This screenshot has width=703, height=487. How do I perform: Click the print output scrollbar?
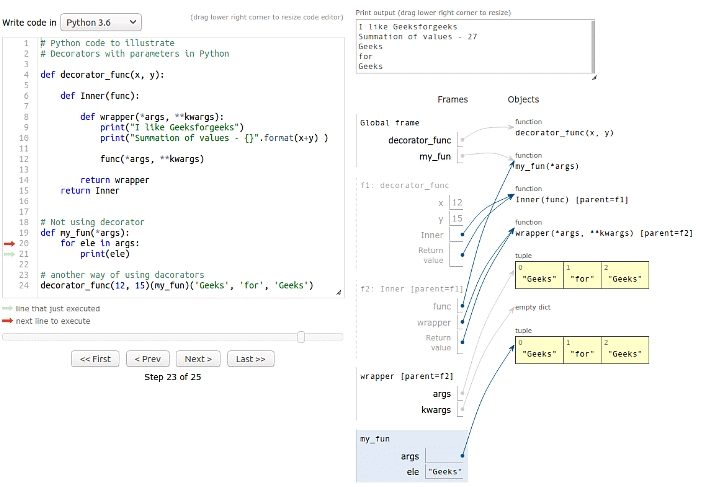coord(593,47)
